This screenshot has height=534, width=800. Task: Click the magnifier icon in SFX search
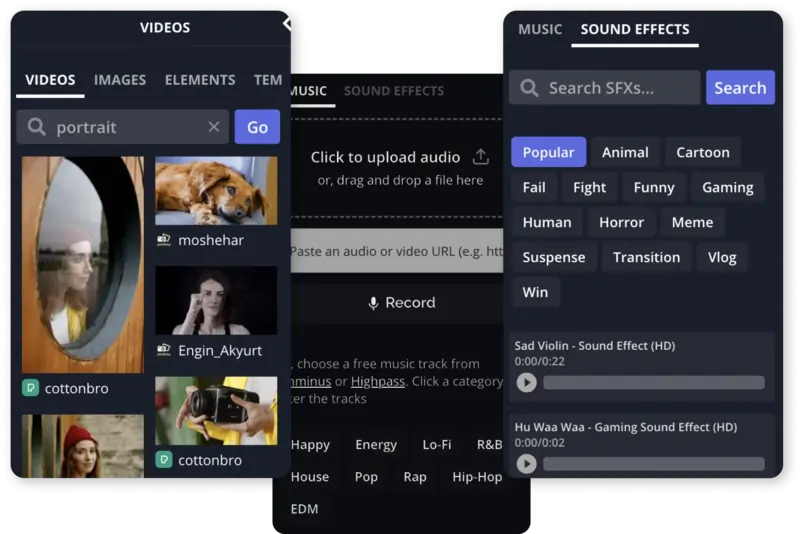pos(530,88)
